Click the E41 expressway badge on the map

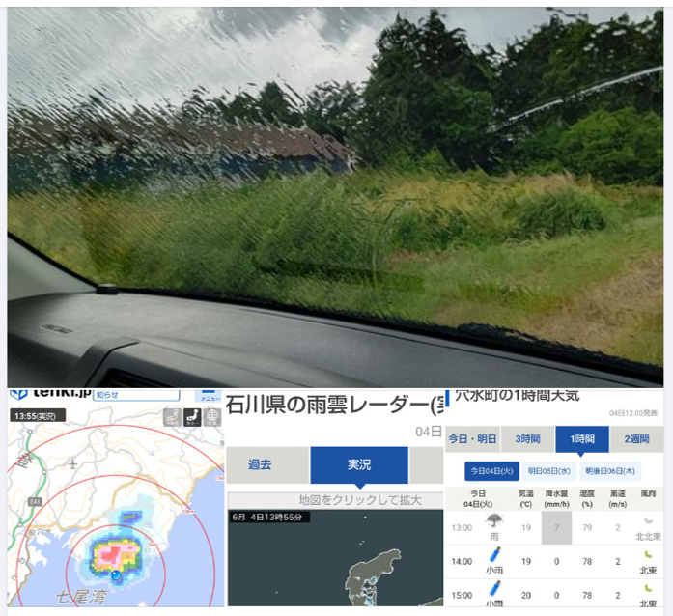tap(35, 501)
